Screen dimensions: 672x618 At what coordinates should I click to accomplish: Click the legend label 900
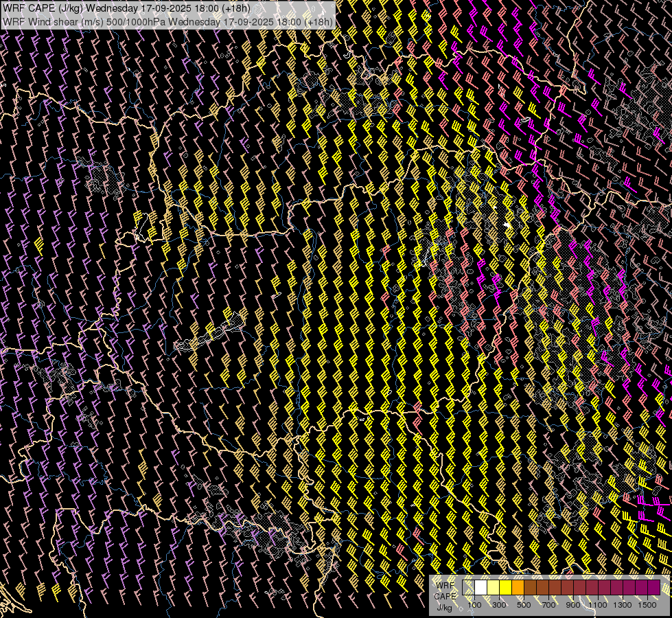(x=573, y=605)
